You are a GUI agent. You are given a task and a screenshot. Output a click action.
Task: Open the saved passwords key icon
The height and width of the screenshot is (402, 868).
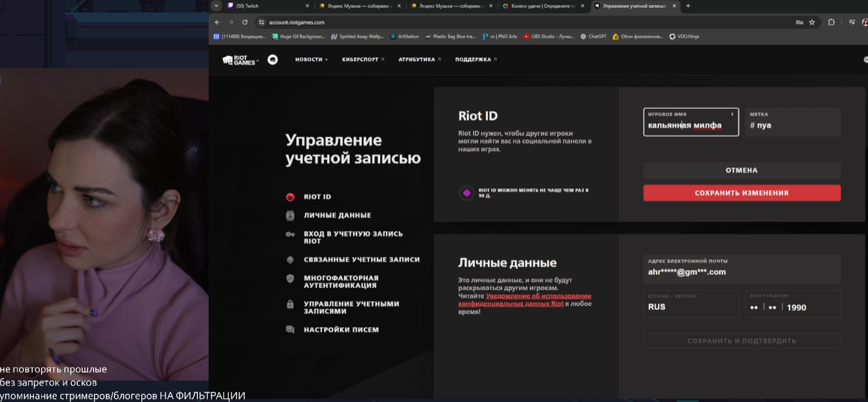pyautogui.click(x=799, y=22)
